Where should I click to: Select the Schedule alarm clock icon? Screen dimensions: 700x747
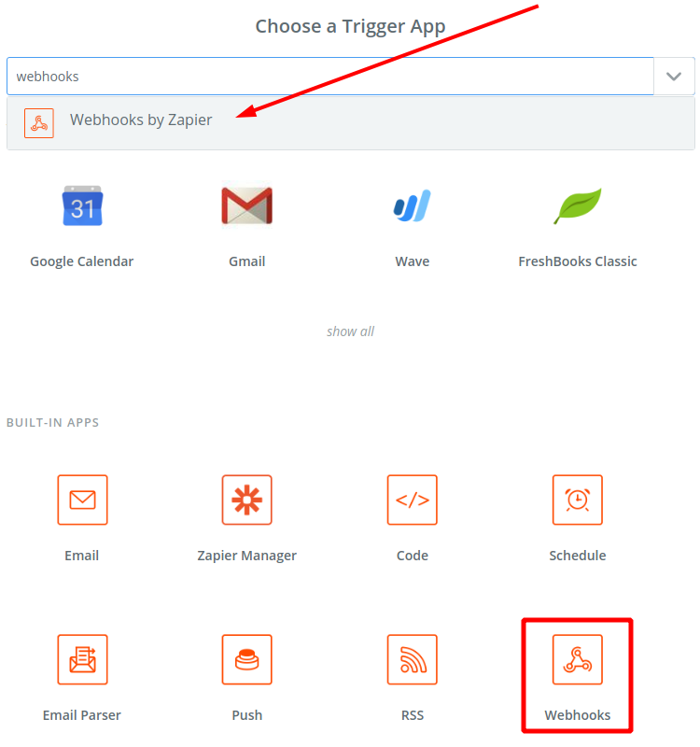(x=578, y=500)
